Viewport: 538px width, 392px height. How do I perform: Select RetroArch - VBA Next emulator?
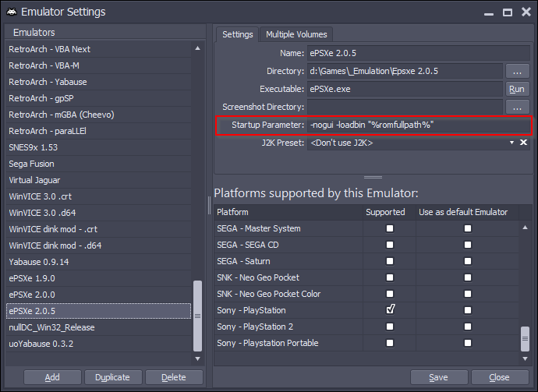coord(98,49)
